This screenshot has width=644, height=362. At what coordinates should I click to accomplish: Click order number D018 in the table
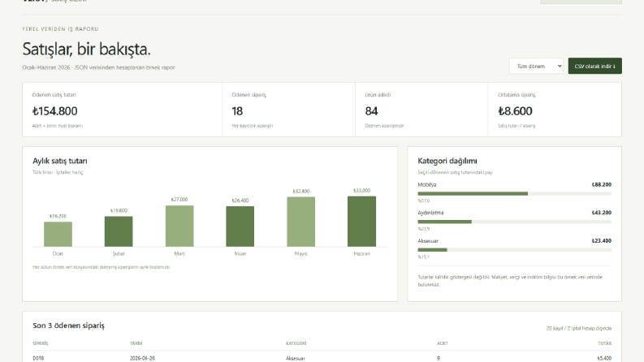pos(38,358)
